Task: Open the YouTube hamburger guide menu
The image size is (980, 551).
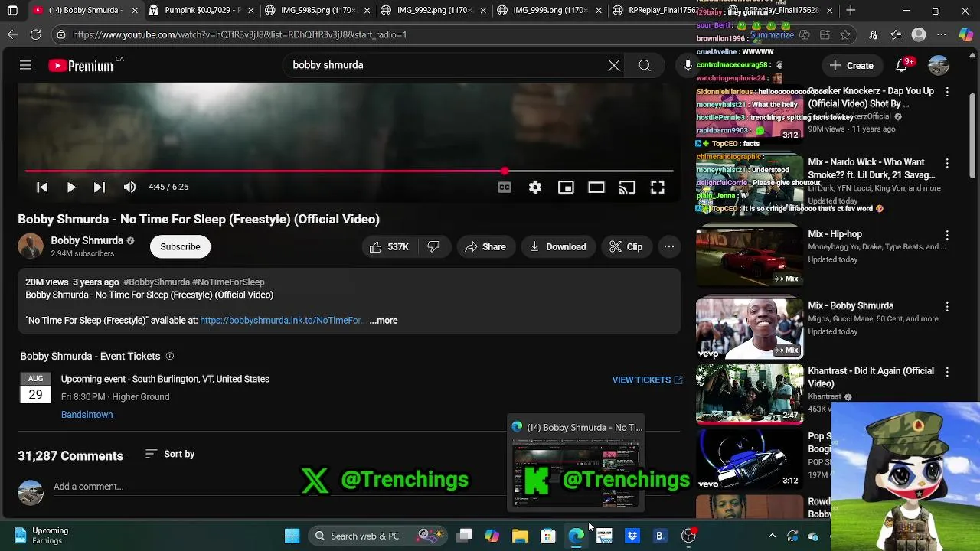Action: click(x=25, y=65)
